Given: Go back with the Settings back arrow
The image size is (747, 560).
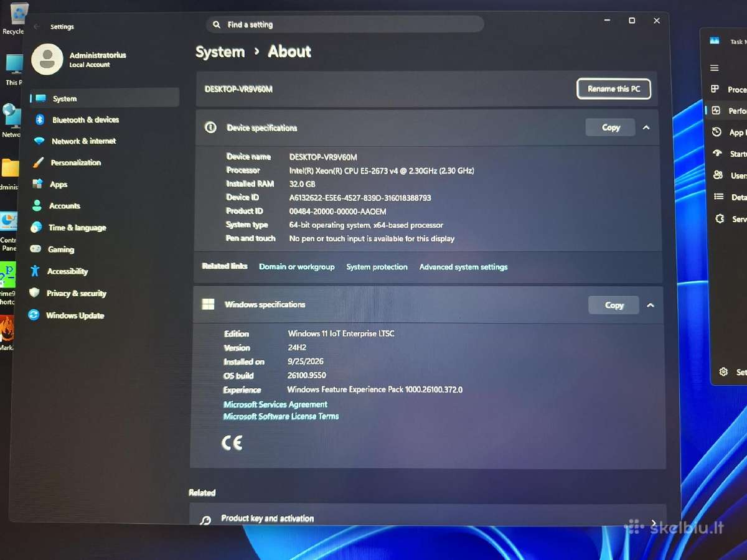Looking at the screenshot, I should (x=37, y=27).
